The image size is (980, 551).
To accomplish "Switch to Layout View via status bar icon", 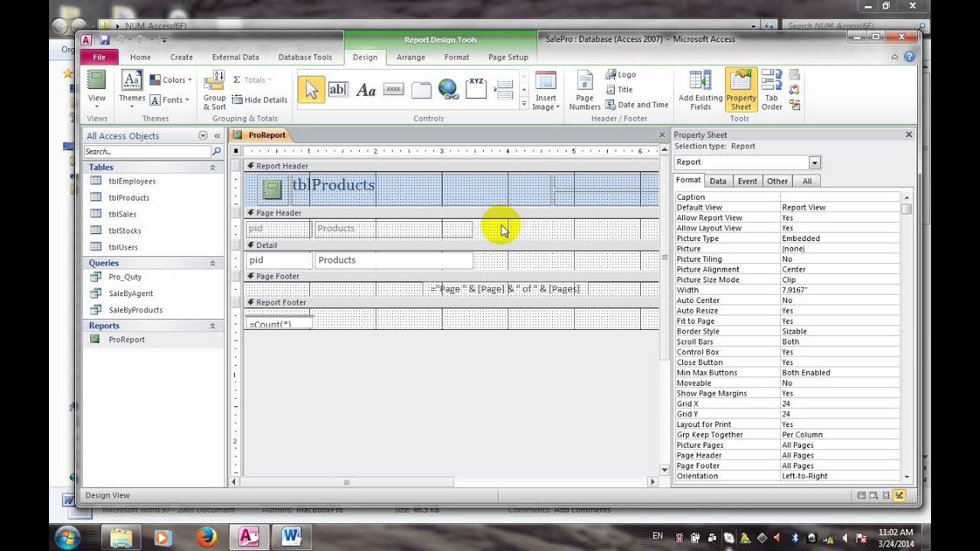I will tap(887, 495).
